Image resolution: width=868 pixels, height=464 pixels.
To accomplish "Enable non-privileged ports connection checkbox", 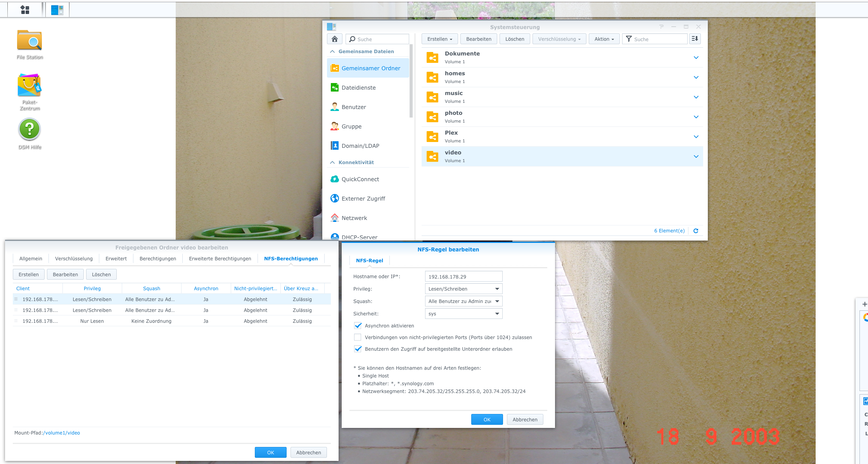I will tap(358, 338).
